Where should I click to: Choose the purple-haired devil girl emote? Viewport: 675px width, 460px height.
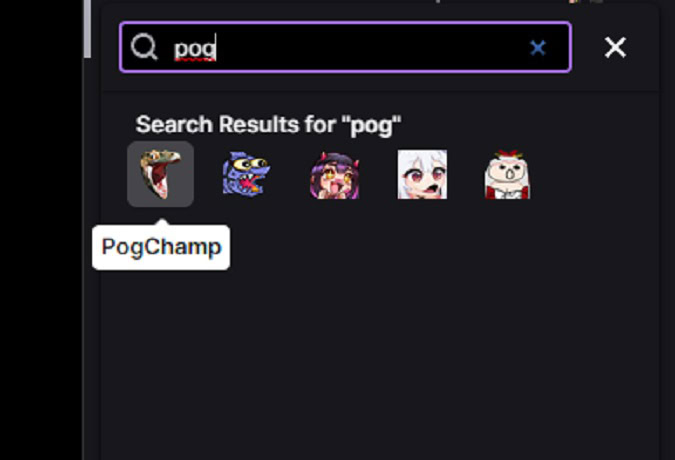[x=334, y=174]
